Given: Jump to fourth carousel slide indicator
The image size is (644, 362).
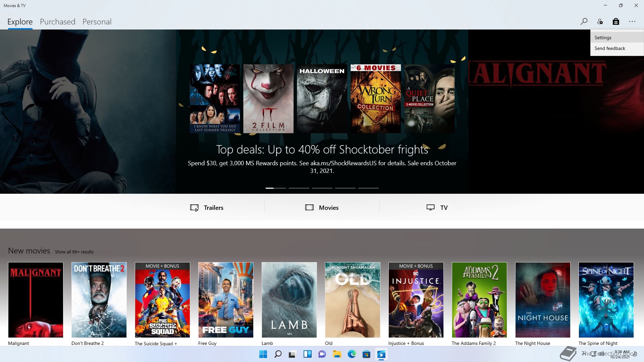Looking at the screenshot, I should [x=345, y=188].
